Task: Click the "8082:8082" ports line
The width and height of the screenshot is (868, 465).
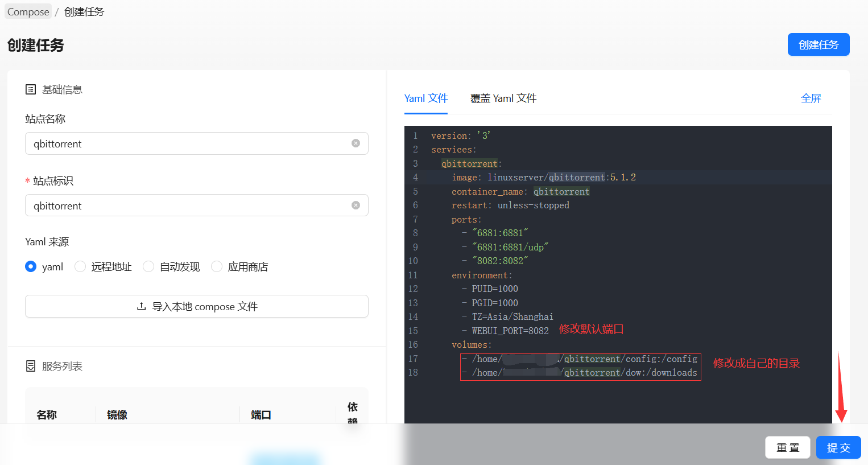Action: pyautogui.click(x=495, y=261)
